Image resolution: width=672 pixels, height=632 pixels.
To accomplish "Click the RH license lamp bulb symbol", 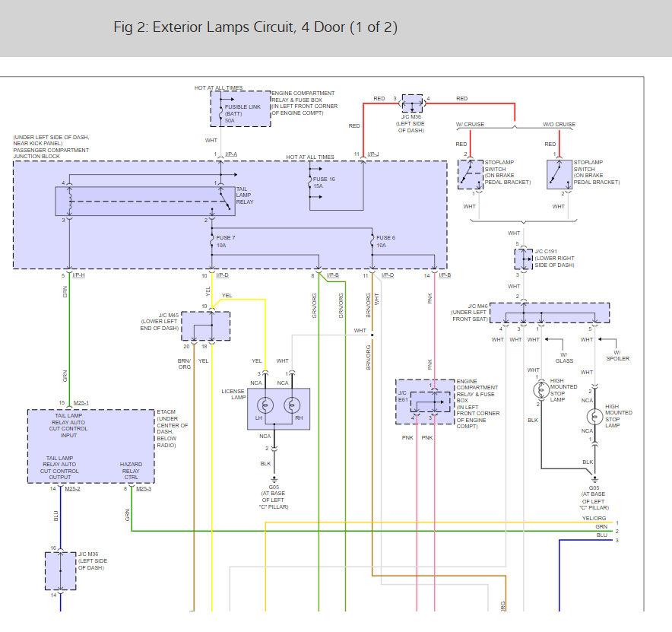I will tap(292, 405).
